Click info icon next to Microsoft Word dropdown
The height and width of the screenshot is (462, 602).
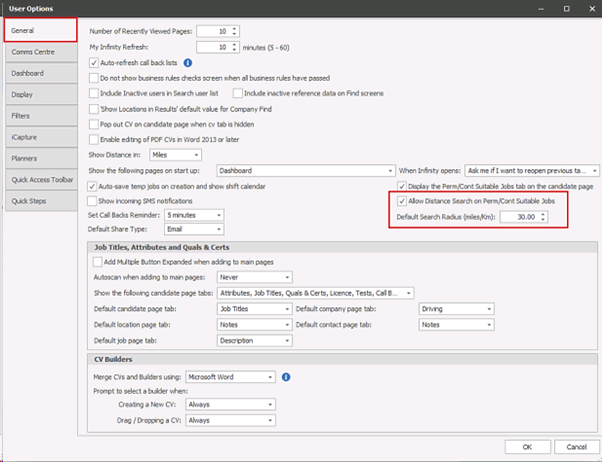(x=286, y=377)
